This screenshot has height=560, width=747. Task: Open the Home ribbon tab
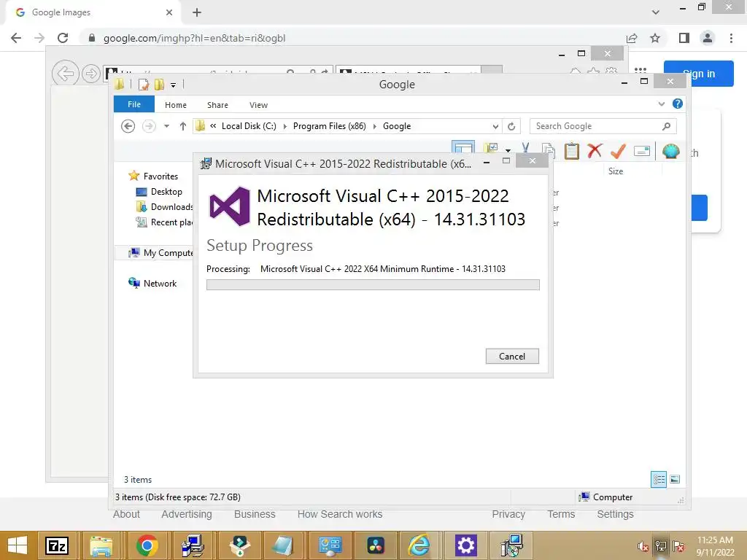click(x=175, y=105)
